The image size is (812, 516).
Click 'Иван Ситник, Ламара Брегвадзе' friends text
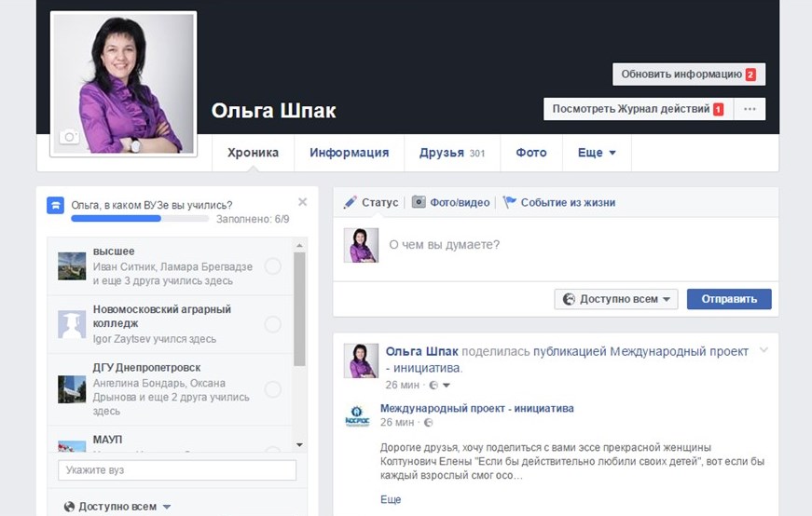pos(172,267)
